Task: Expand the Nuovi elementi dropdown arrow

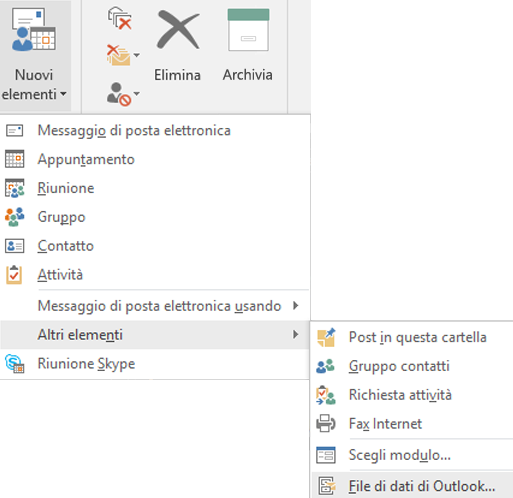Action: (x=63, y=94)
